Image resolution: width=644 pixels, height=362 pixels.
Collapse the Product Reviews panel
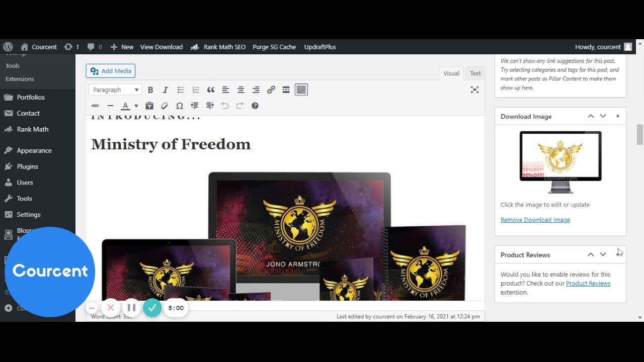618,255
